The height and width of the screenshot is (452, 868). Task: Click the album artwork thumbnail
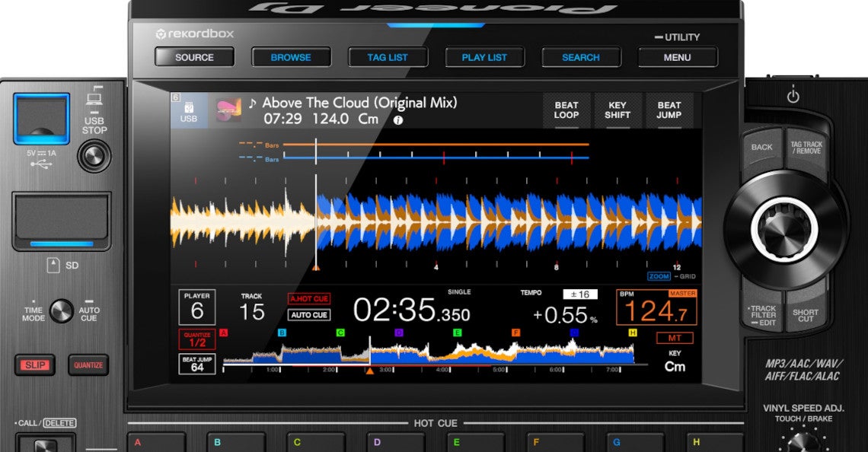(x=228, y=110)
